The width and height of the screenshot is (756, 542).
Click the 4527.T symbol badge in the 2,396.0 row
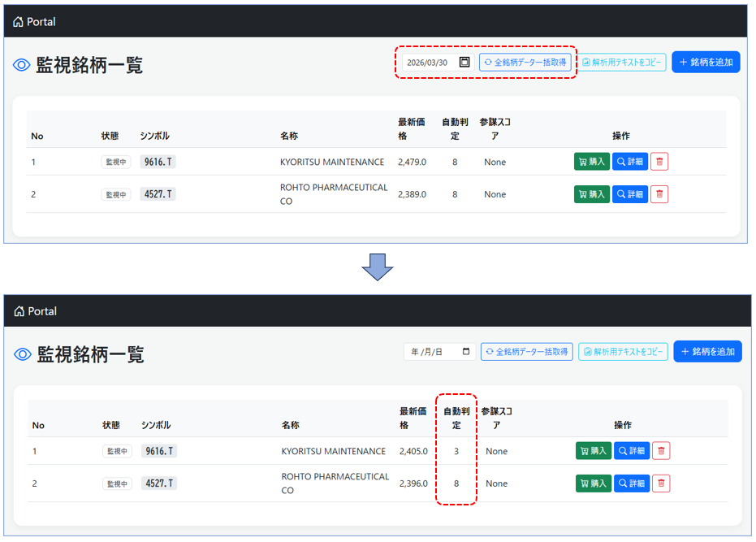160,483
